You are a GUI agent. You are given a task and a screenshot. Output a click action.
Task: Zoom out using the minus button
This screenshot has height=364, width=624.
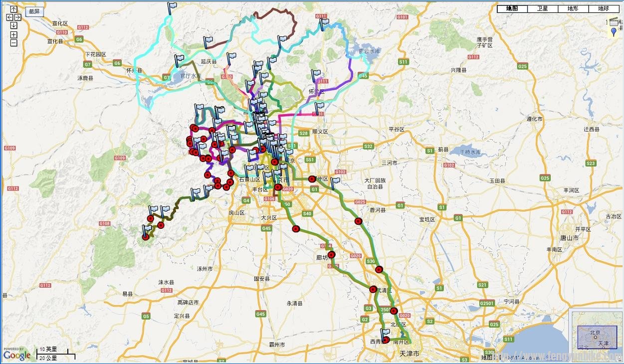(13, 42)
